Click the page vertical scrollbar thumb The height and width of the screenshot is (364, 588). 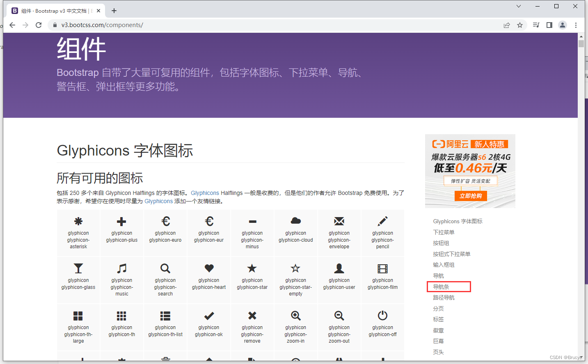581,44
